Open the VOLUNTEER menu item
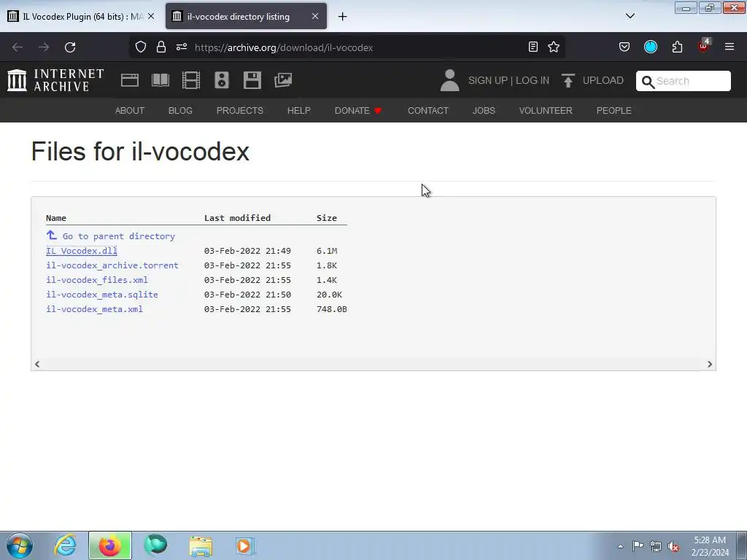The image size is (747, 560). [x=546, y=111]
